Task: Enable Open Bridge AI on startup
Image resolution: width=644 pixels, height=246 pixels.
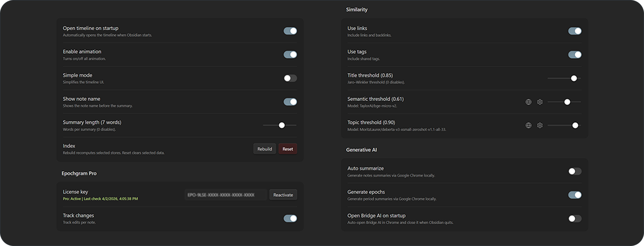Action: tap(575, 218)
